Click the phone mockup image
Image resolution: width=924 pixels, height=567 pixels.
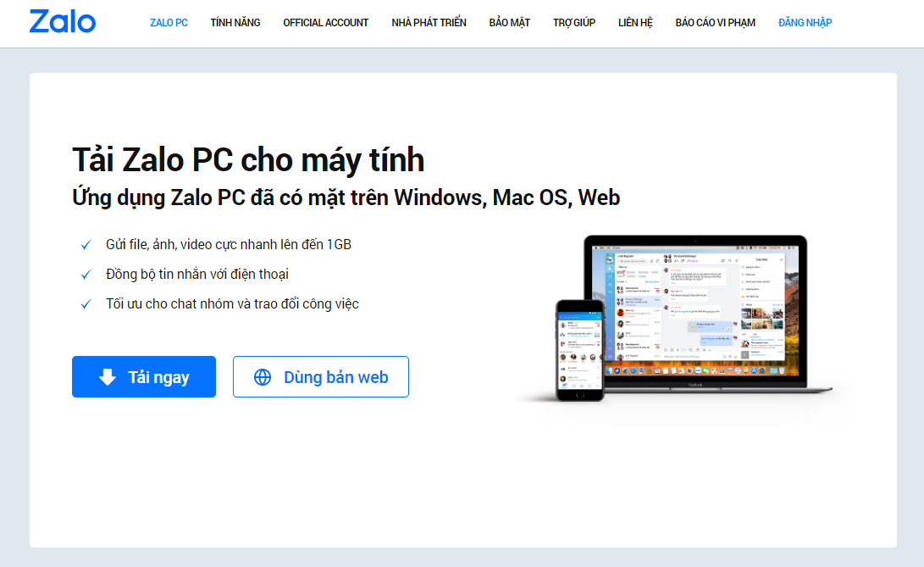580,350
